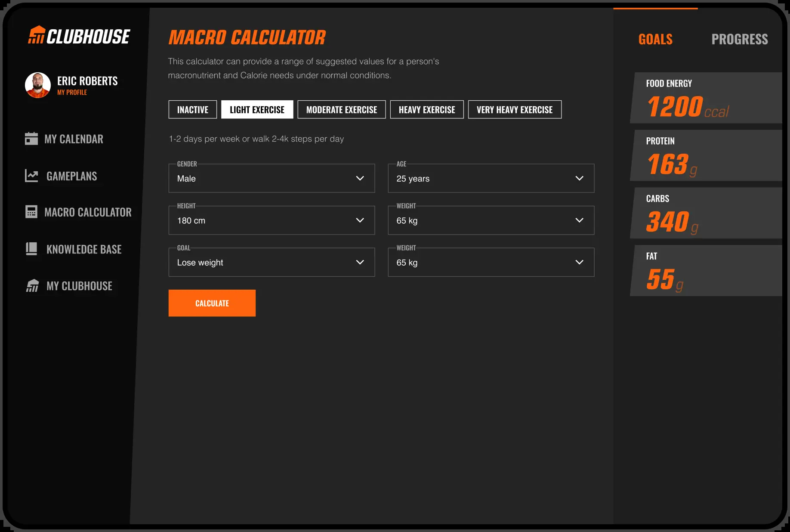Select the Inactive activity level
This screenshot has width=790, height=532.
point(193,109)
